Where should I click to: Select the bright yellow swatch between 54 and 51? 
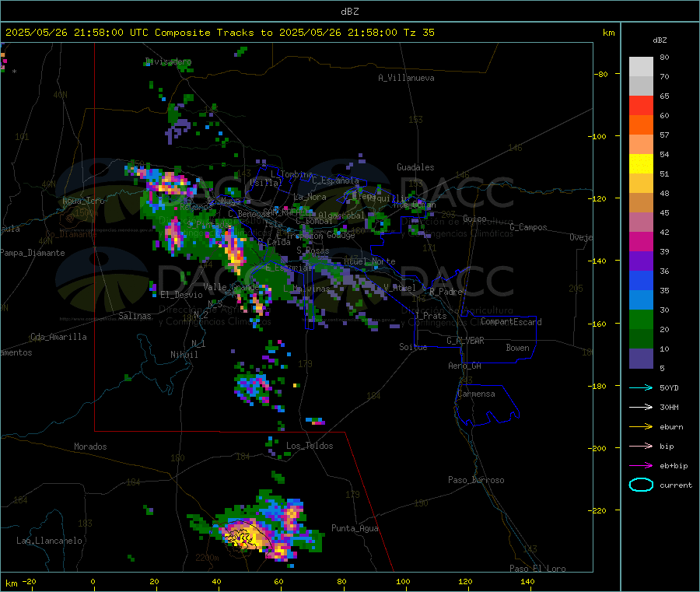coord(641,164)
